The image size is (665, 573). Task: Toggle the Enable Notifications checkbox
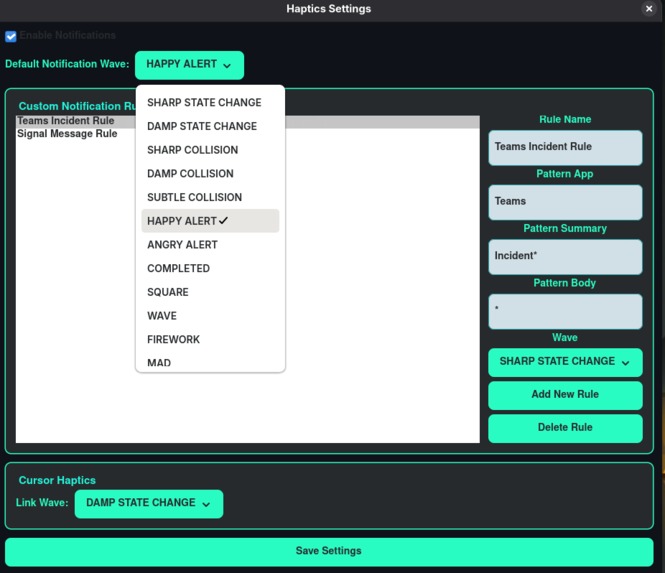(x=11, y=36)
